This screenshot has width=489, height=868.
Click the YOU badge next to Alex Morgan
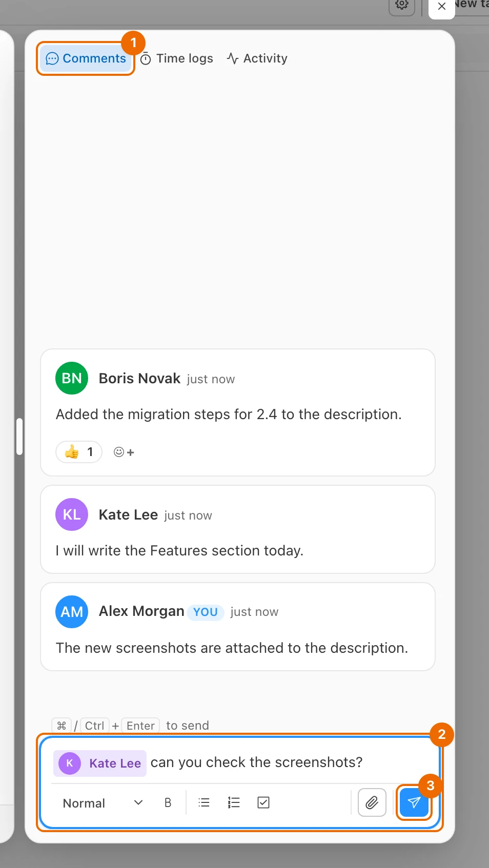pos(206,612)
